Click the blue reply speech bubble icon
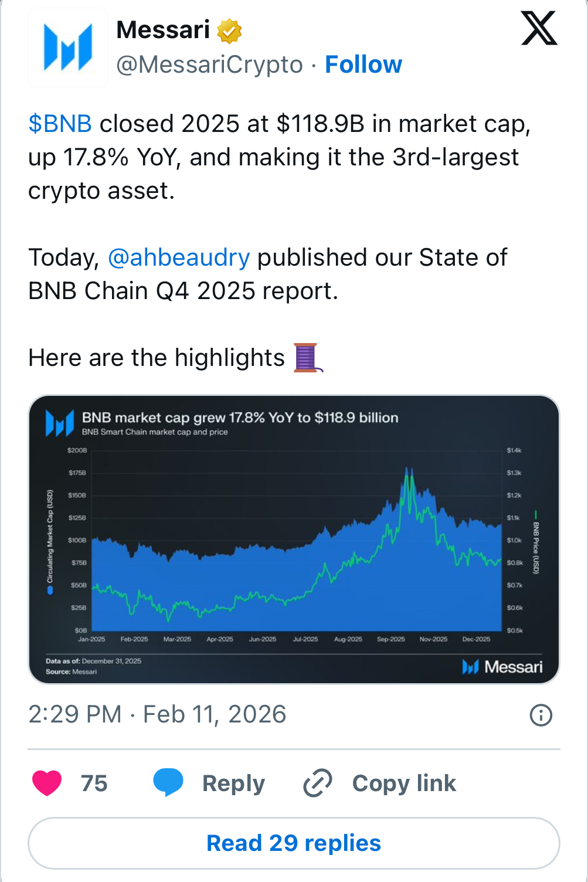Viewport: 588px width, 882px height. click(168, 783)
